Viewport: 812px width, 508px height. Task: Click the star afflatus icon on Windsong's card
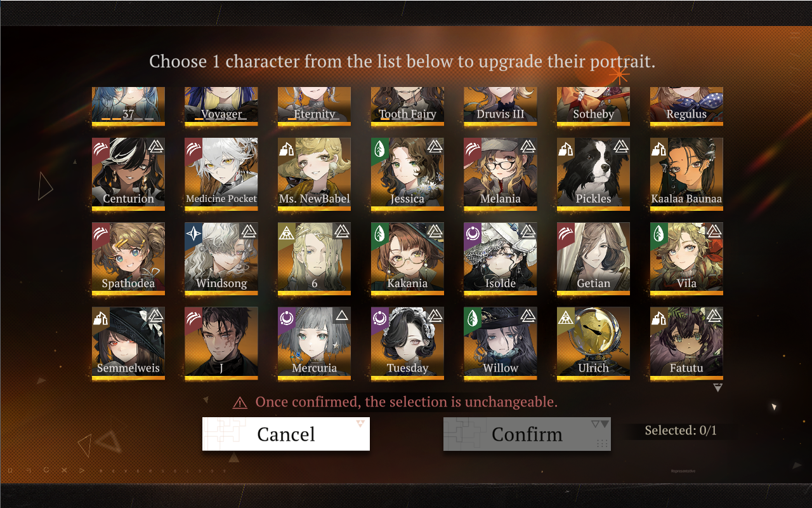click(193, 234)
